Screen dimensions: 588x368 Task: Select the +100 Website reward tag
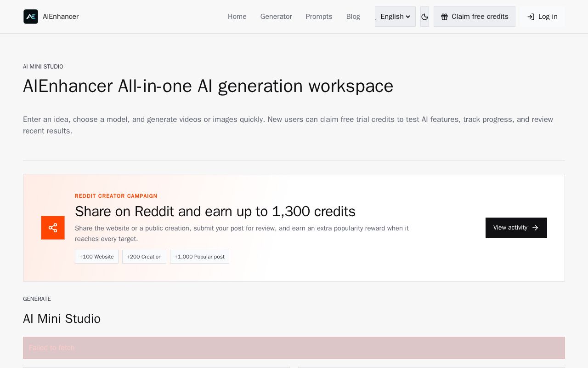(96, 257)
